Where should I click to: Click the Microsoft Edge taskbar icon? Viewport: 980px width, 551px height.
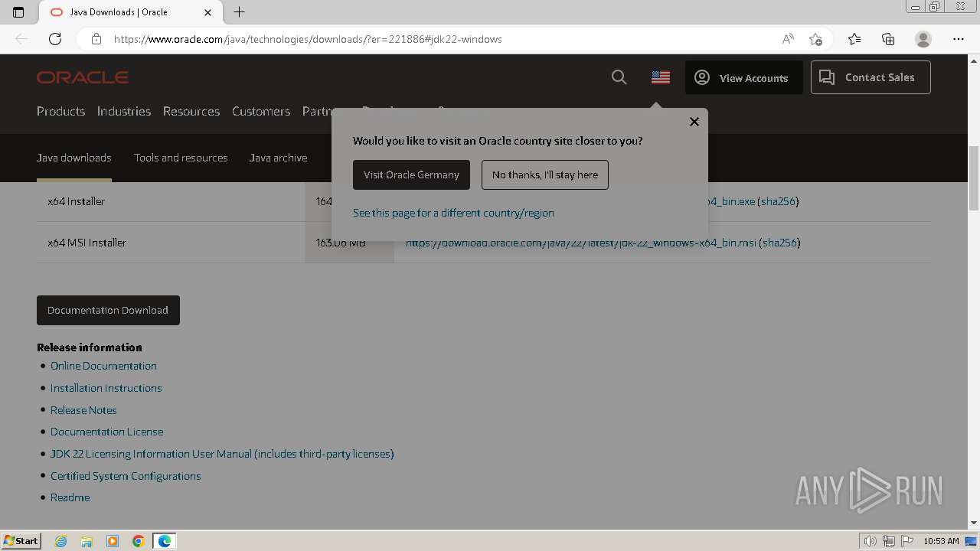[x=165, y=541]
